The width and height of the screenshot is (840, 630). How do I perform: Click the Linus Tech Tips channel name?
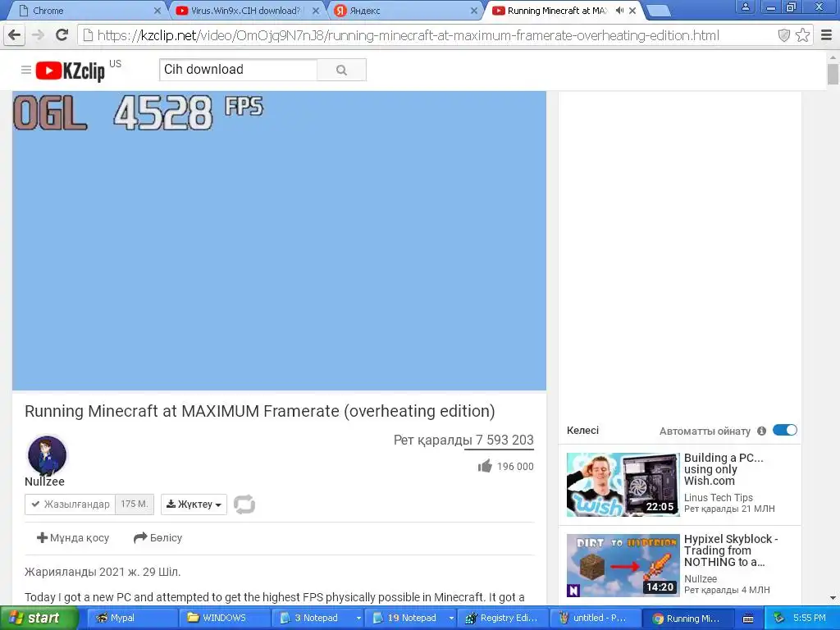(x=719, y=498)
